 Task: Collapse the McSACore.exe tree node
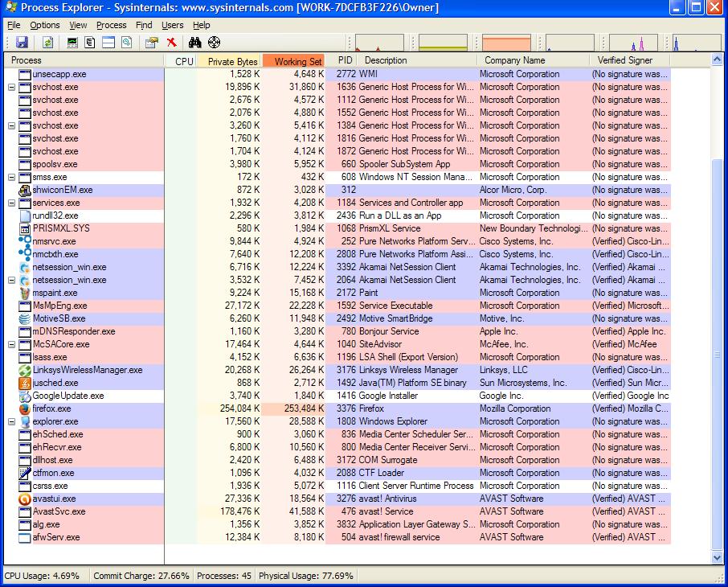[x=11, y=344]
